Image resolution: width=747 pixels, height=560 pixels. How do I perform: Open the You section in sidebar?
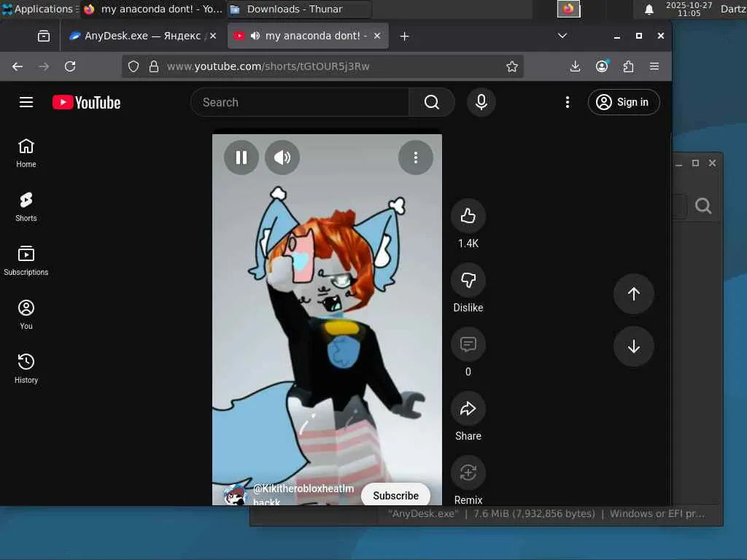(26, 314)
